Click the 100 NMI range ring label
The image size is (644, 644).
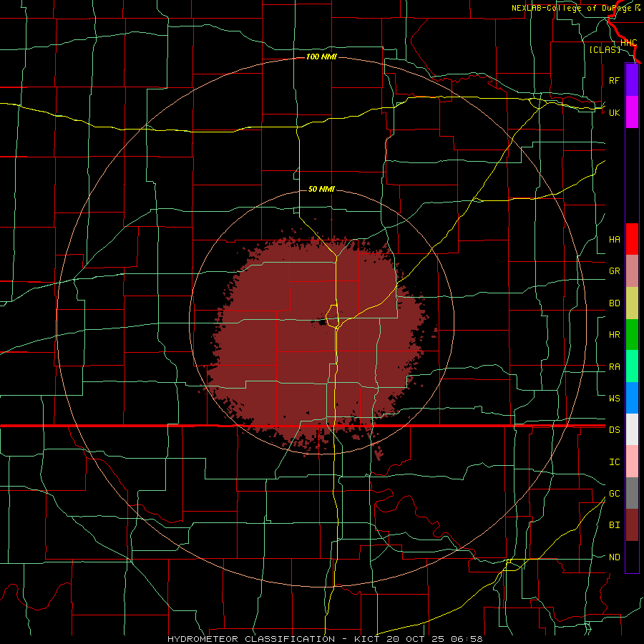tap(321, 57)
